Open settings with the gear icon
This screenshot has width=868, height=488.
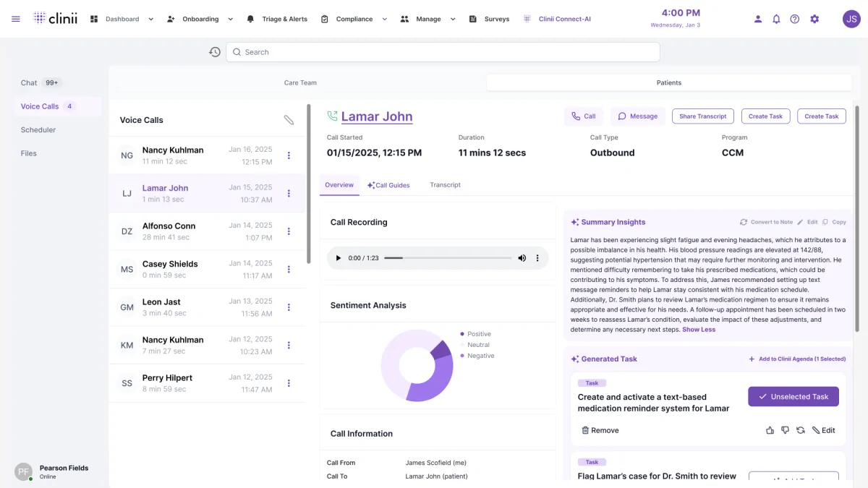814,19
